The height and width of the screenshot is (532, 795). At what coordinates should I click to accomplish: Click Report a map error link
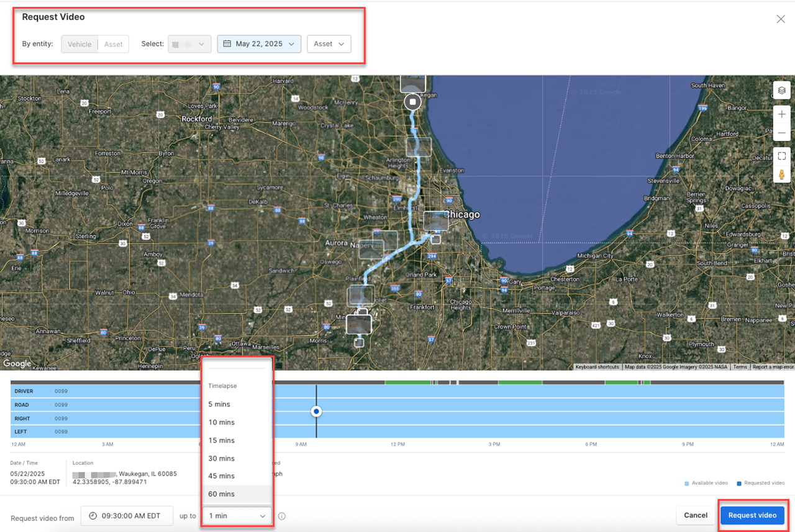click(x=773, y=367)
